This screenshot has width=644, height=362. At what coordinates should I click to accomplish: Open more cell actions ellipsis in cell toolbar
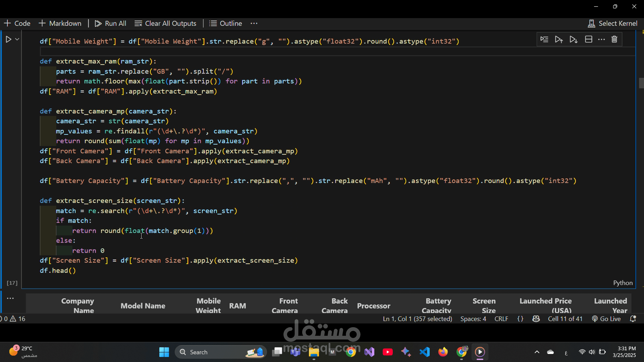tap(601, 40)
